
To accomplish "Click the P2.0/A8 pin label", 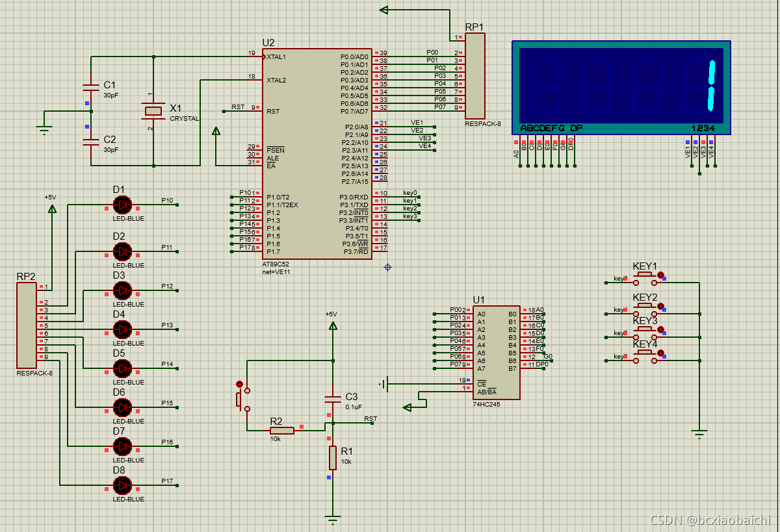I will (x=356, y=127).
